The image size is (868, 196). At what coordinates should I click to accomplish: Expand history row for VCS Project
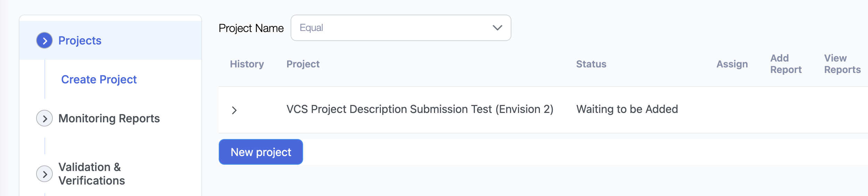234,110
